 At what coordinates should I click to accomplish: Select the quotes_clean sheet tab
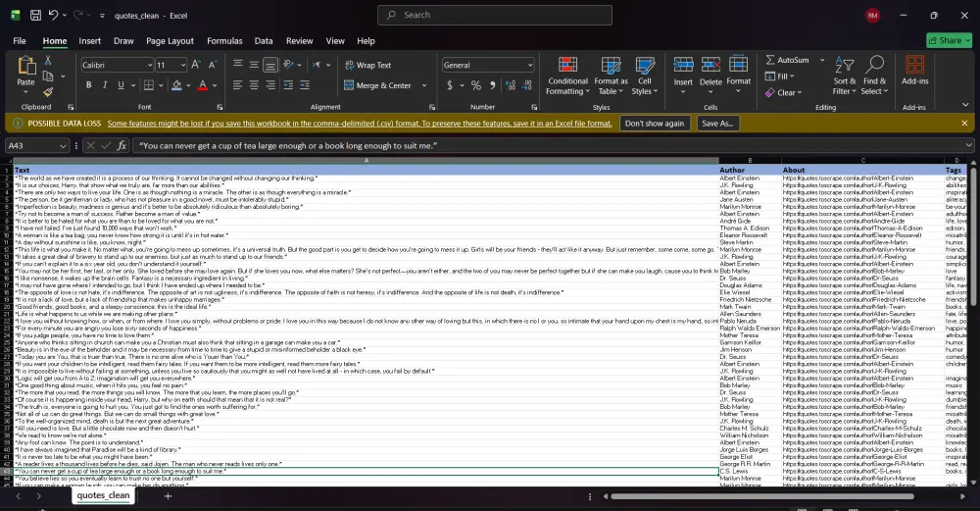pyautogui.click(x=103, y=495)
